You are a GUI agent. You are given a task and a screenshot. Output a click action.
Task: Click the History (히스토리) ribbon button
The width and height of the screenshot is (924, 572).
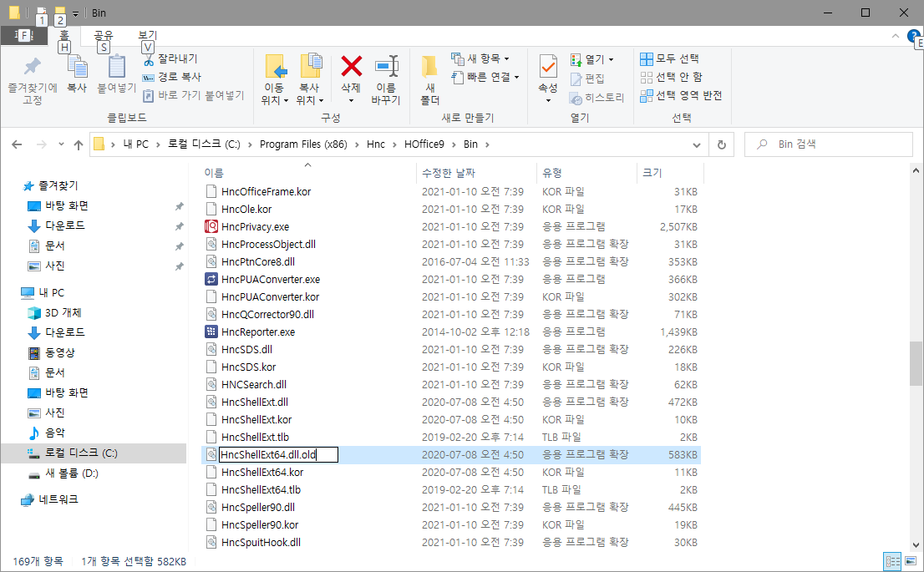pos(597,98)
